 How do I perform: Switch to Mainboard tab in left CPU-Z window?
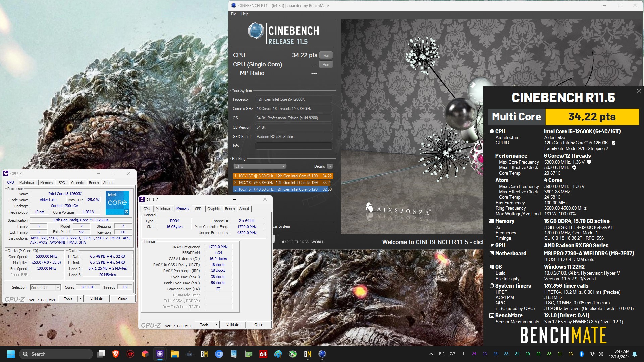click(28, 183)
